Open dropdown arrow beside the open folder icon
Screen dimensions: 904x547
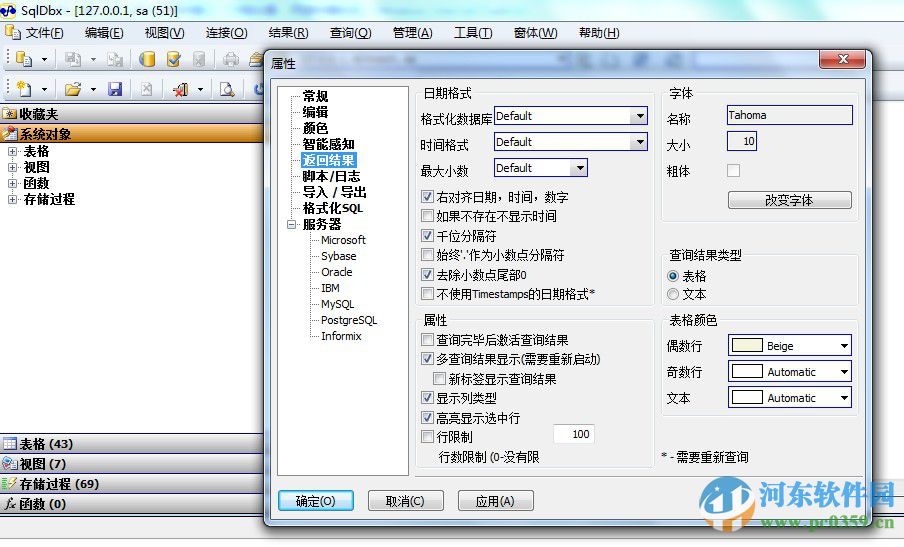coord(93,89)
